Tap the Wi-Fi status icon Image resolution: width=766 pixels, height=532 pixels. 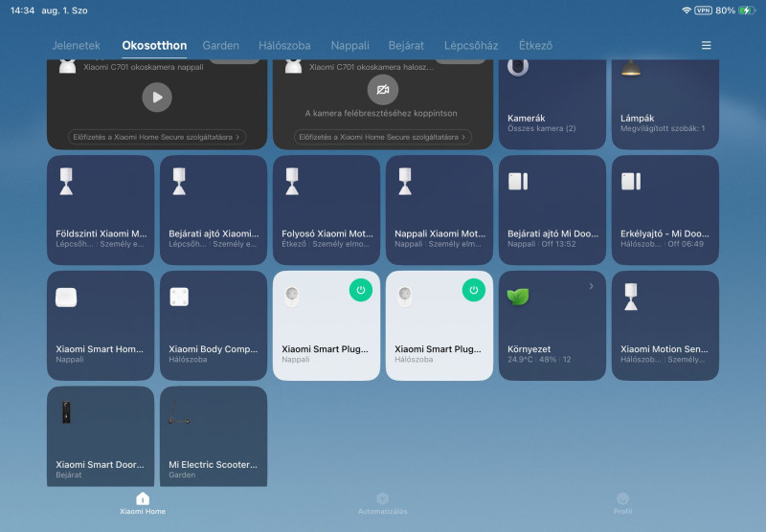coord(687,11)
